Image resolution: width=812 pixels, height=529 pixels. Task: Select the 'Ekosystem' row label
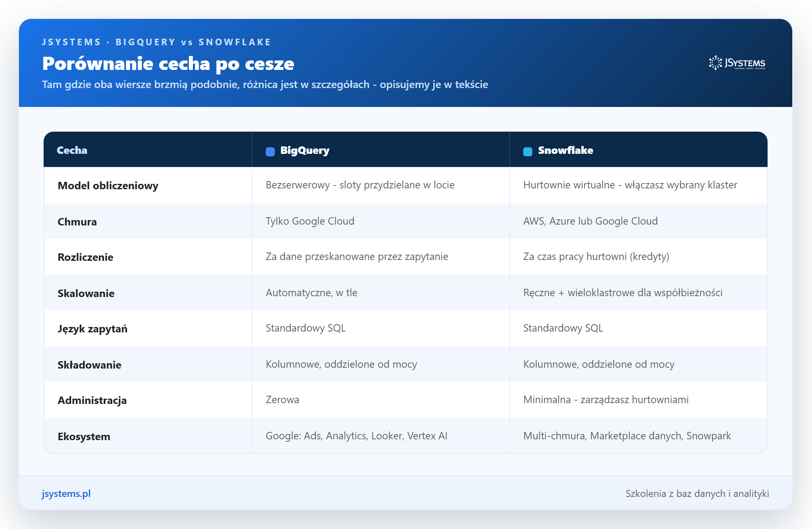pos(84,437)
